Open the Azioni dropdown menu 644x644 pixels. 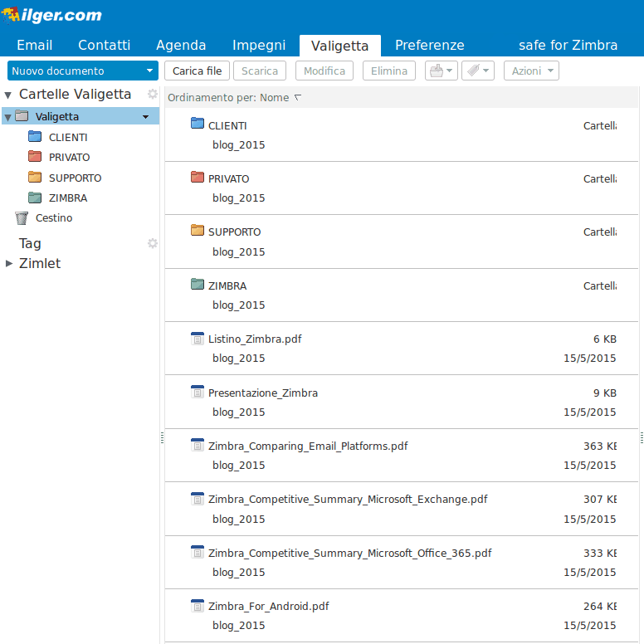[531, 71]
